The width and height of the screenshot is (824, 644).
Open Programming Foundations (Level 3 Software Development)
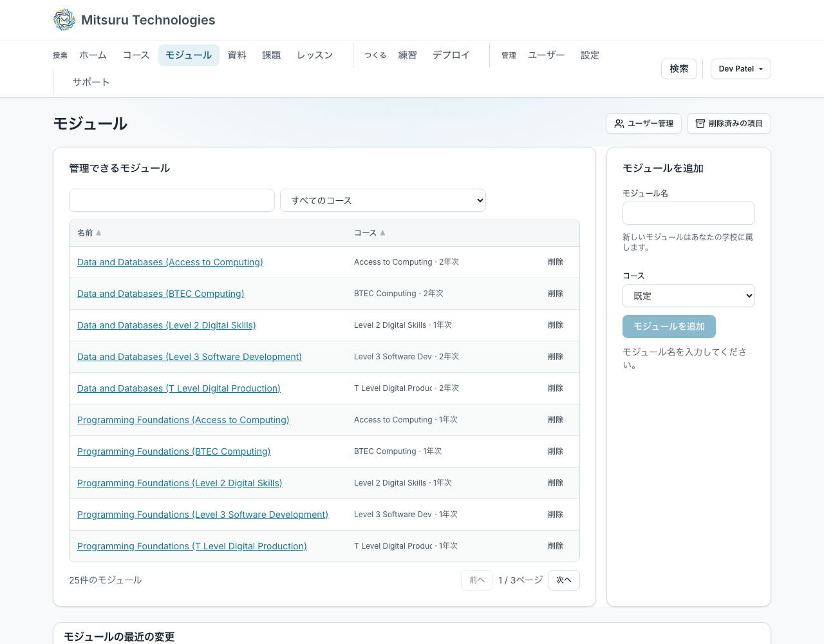point(203,515)
